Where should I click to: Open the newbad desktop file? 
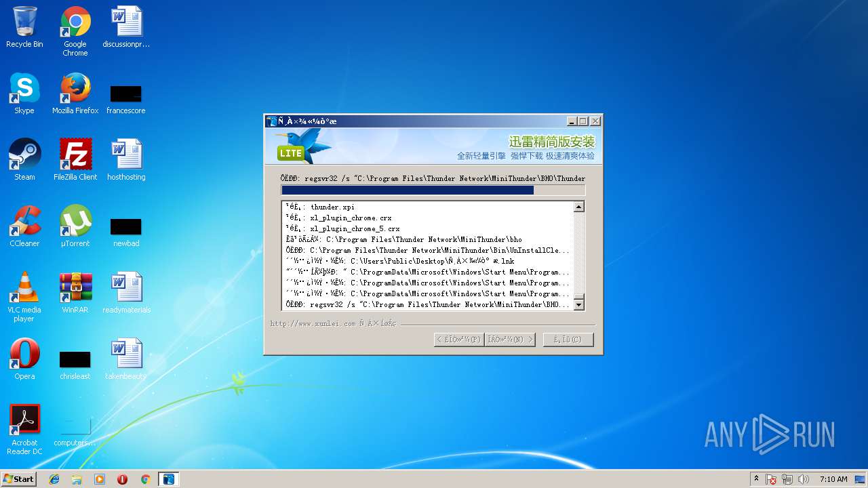[x=126, y=232]
